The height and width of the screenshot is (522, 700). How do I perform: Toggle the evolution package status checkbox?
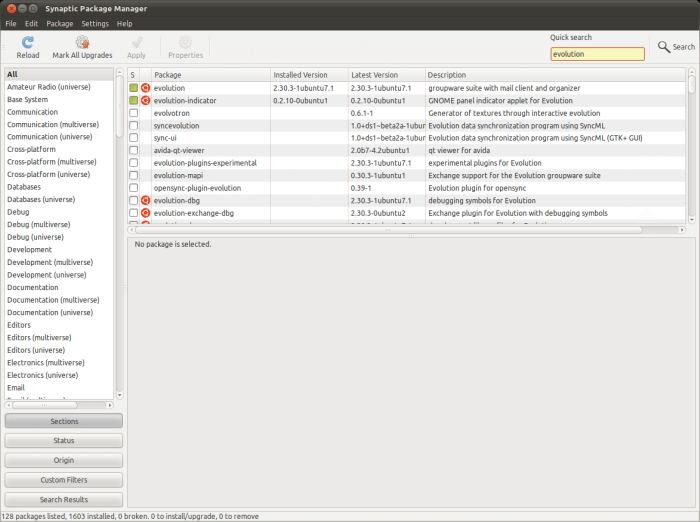click(x=133, y=88)
